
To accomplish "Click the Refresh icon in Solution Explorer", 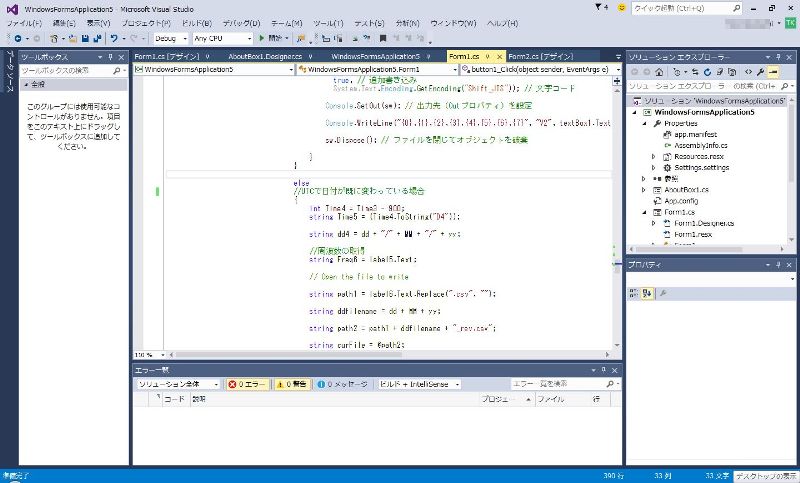I will point(707,72).
